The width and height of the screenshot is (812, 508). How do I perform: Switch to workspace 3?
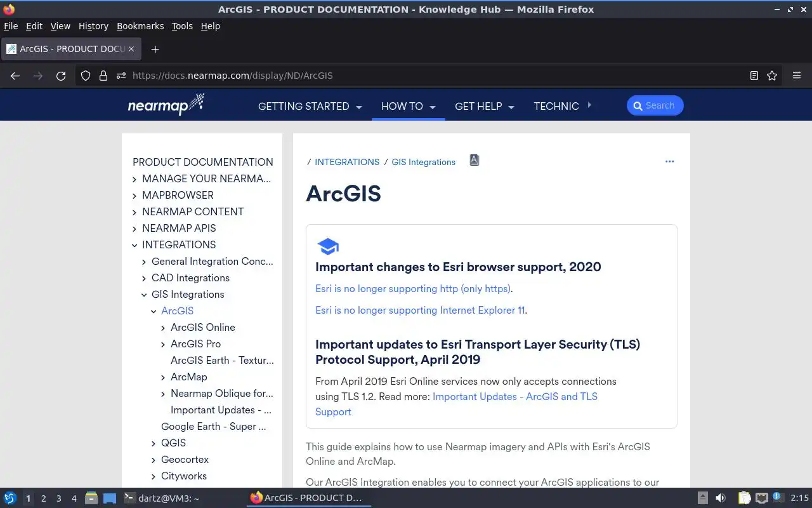pyautogui.click(x=58, y=498)
